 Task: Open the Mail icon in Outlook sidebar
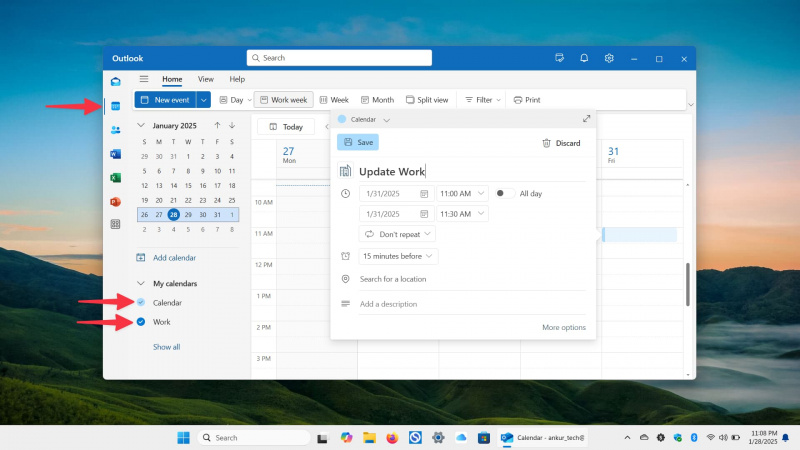(116, 82)
